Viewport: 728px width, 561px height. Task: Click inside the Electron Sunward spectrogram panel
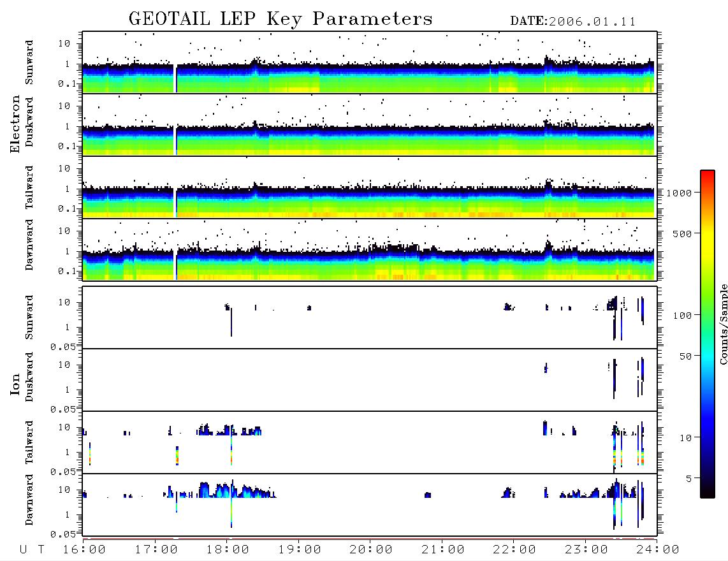pos(370,62)
